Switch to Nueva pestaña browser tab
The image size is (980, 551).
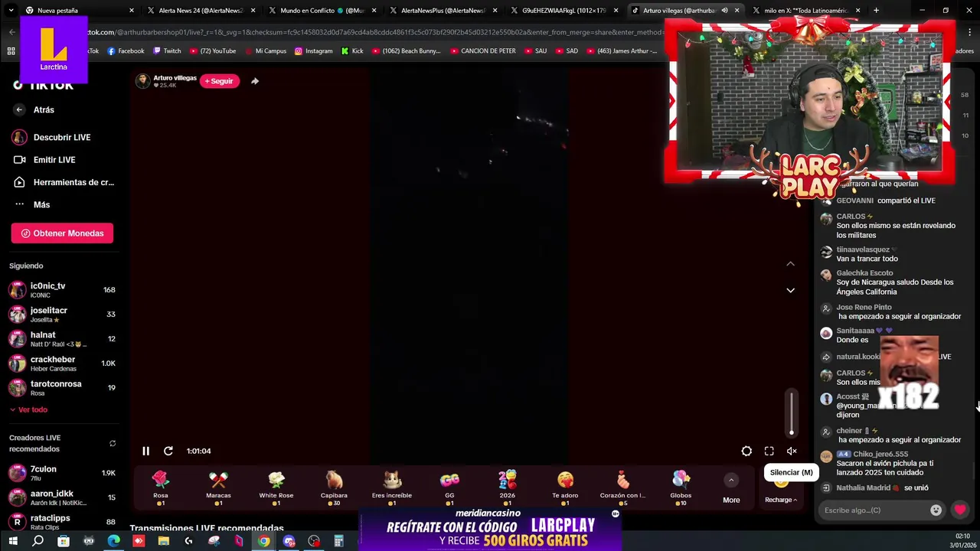point(80,11)
